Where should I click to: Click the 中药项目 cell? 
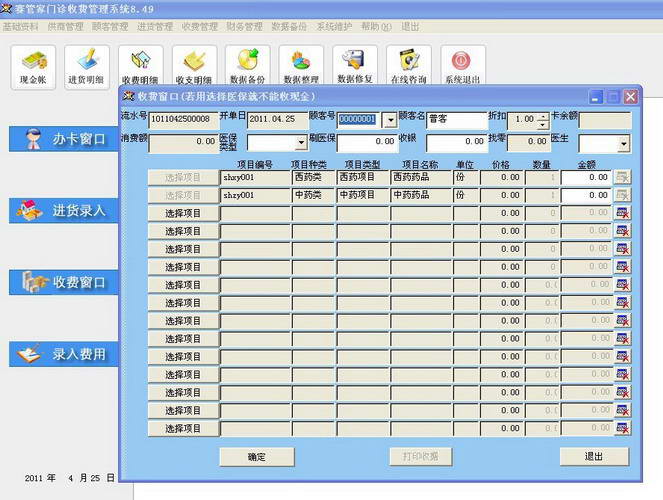(363, 195)
